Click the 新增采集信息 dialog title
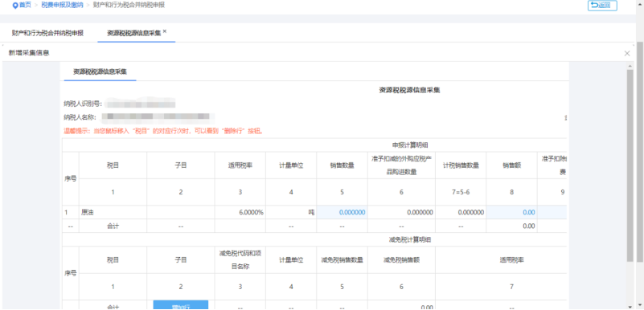This screenshot has height=310, width=644. [x=29, y=53]
